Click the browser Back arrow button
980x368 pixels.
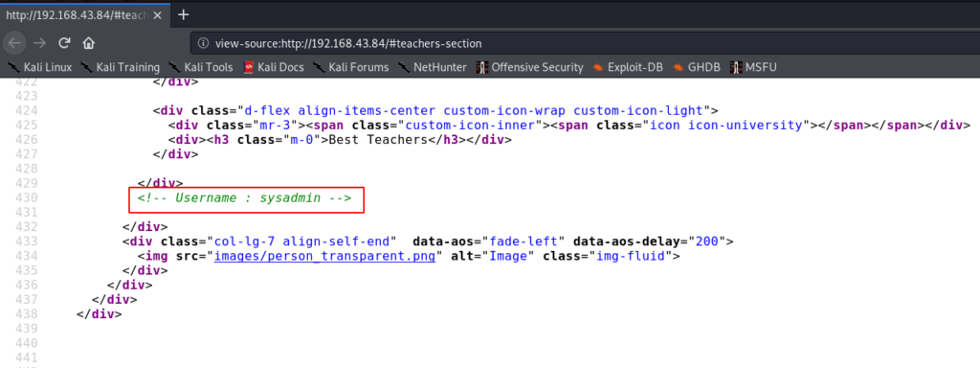tap(15, 43)
